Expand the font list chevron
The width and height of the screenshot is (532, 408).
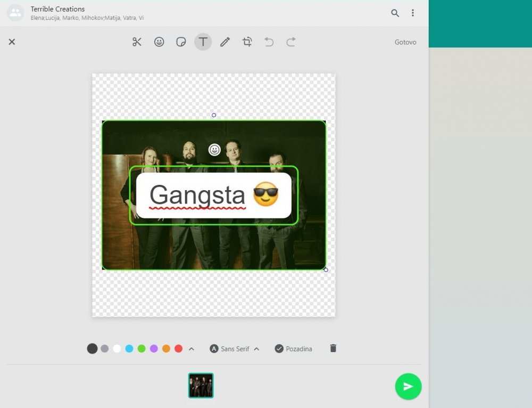[x=256, y=349]
